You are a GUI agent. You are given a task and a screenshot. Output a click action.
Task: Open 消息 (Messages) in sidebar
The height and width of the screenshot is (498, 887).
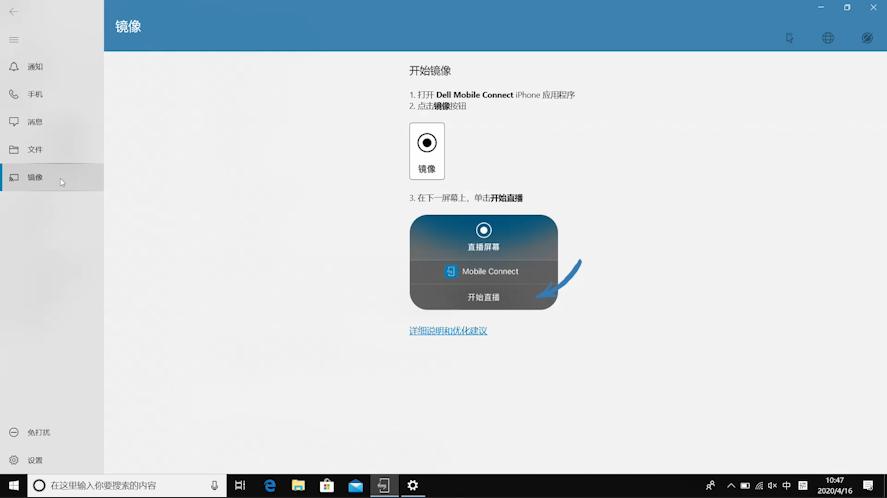pos(52,122)
